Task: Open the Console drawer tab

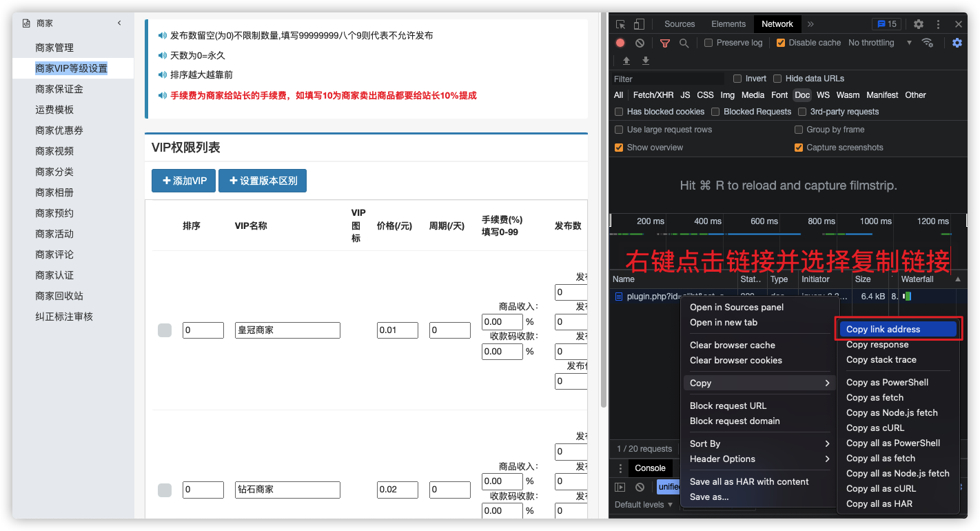Action: pos(650,468)
